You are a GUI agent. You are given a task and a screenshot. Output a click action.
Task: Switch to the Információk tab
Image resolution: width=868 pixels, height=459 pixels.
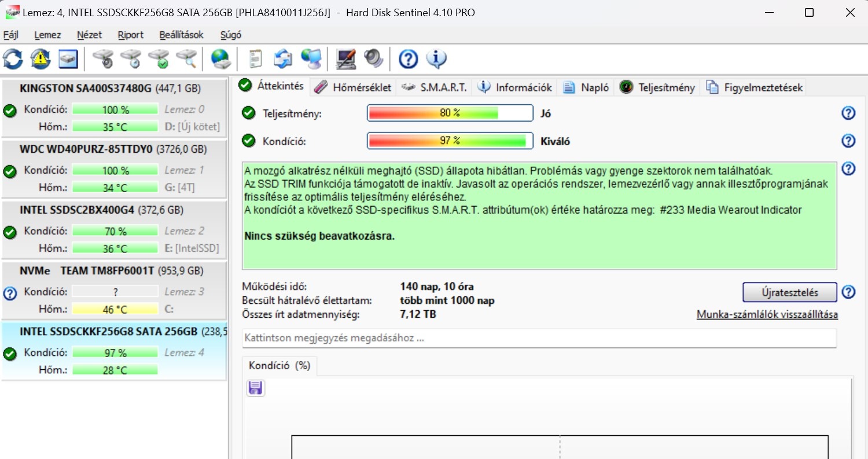[514, 87]
